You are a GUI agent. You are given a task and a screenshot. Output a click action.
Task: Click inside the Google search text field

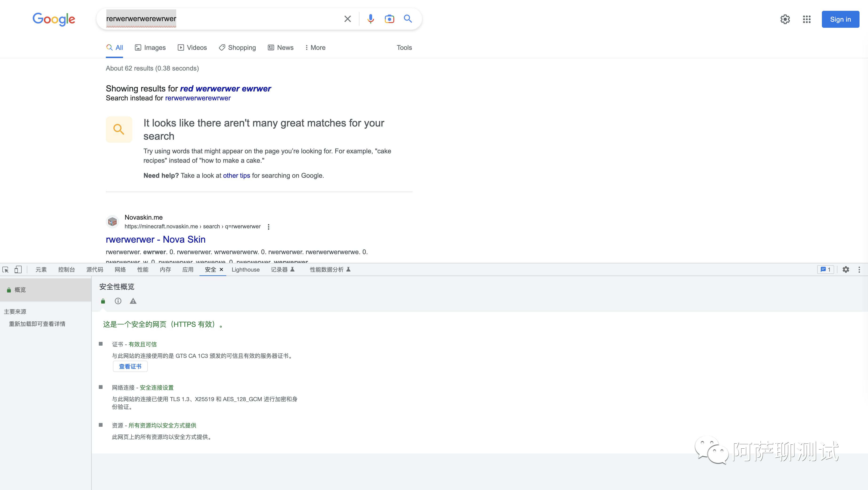pos(236,19)
